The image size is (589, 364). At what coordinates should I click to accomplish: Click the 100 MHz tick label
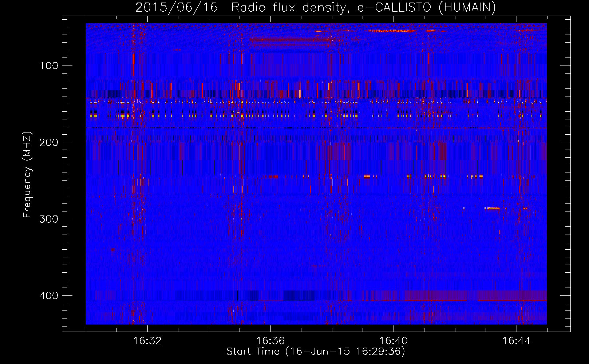49,66
